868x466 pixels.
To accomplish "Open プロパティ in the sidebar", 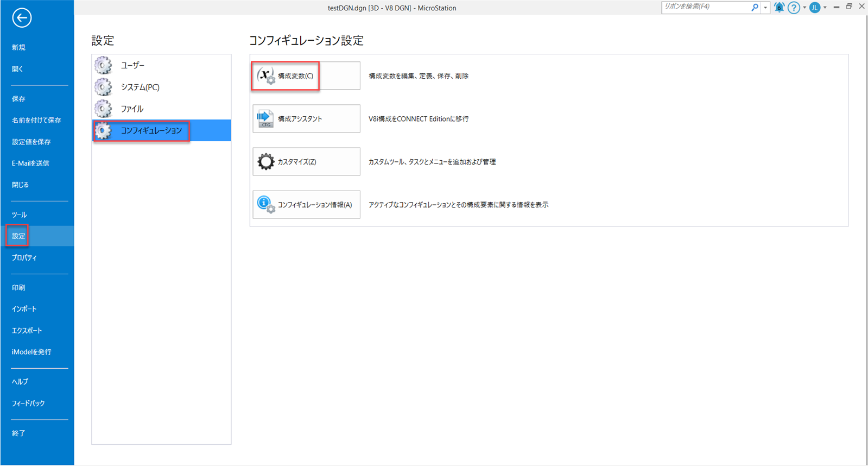I will pyautogui.click(x=37, y=257).
